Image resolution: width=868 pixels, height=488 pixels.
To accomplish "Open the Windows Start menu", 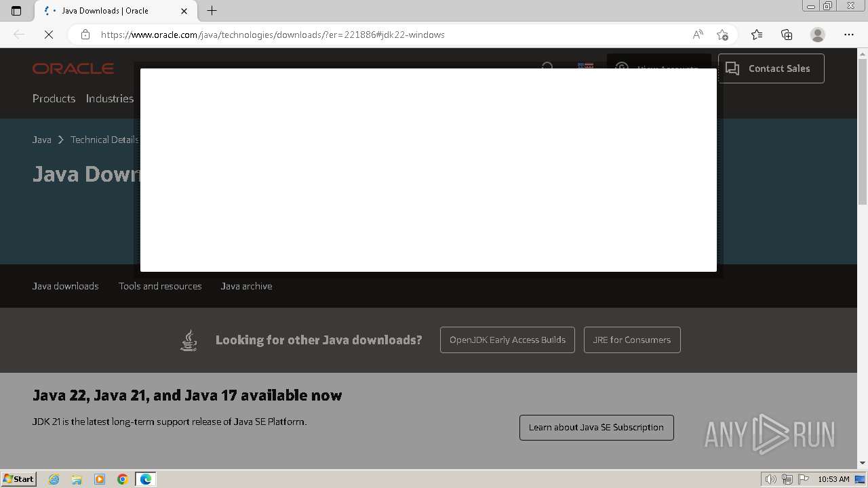I will (19, 479).
